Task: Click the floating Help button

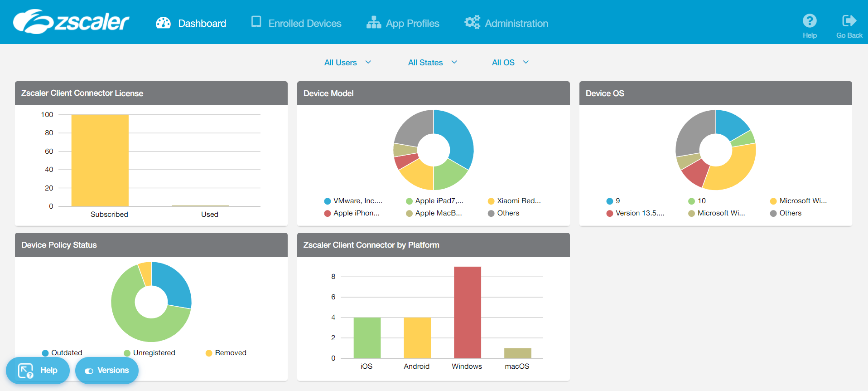Action: [x=38, y=371]
